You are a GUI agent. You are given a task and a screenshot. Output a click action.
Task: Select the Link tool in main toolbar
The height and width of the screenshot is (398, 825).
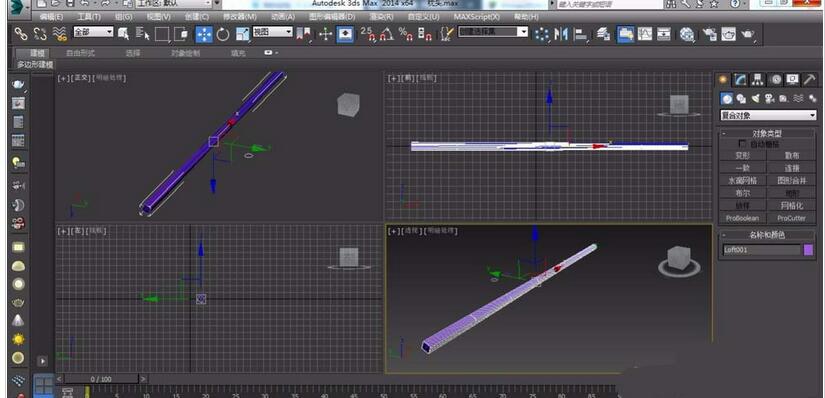pyautogui.click(x=21, y=34)
